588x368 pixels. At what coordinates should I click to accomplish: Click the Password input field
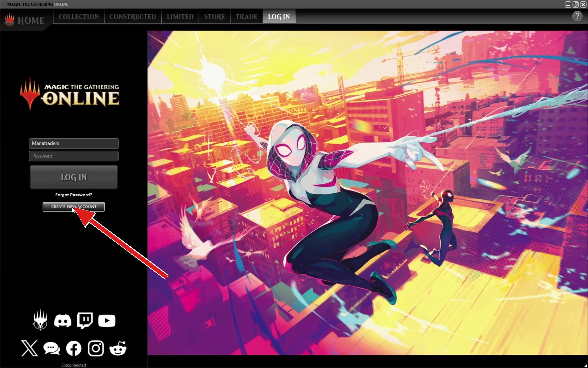[x=74, y=156]
